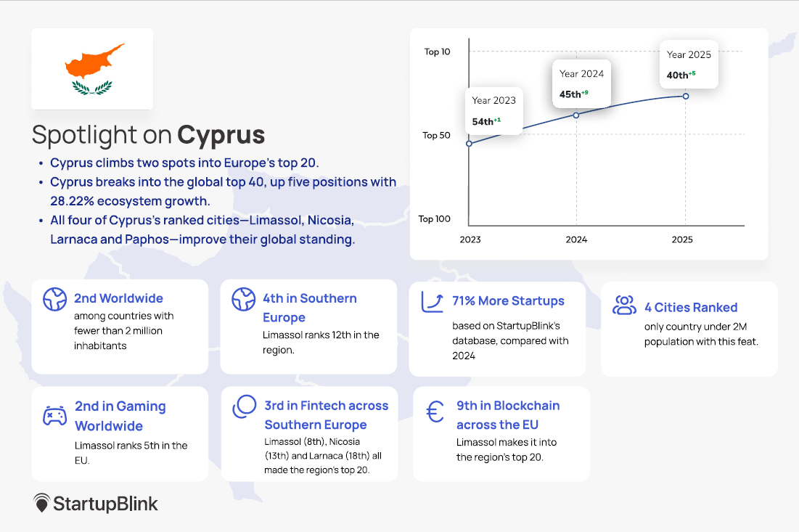Click the people icon beside 4 Cities Ranked
The height and width of the screenshot is (532, 799).
pos(624,306)
